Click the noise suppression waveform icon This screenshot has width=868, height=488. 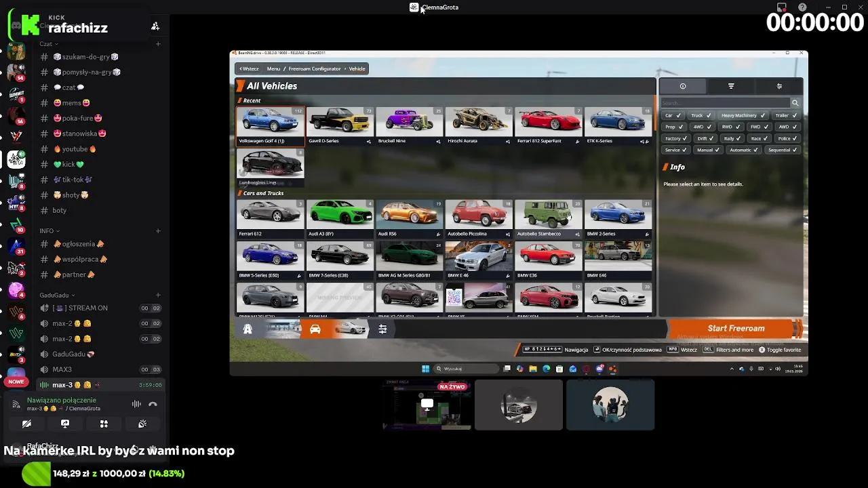click(x=136, y=404)
